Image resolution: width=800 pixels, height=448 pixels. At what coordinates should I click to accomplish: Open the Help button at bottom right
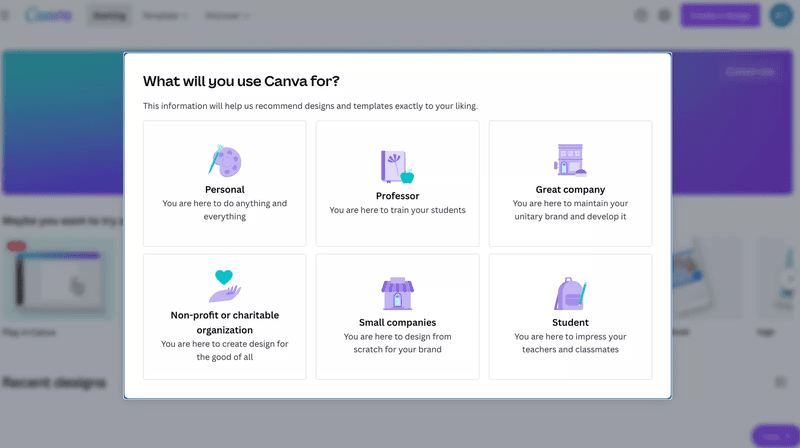pyautogui.click(x=771, y=435)
